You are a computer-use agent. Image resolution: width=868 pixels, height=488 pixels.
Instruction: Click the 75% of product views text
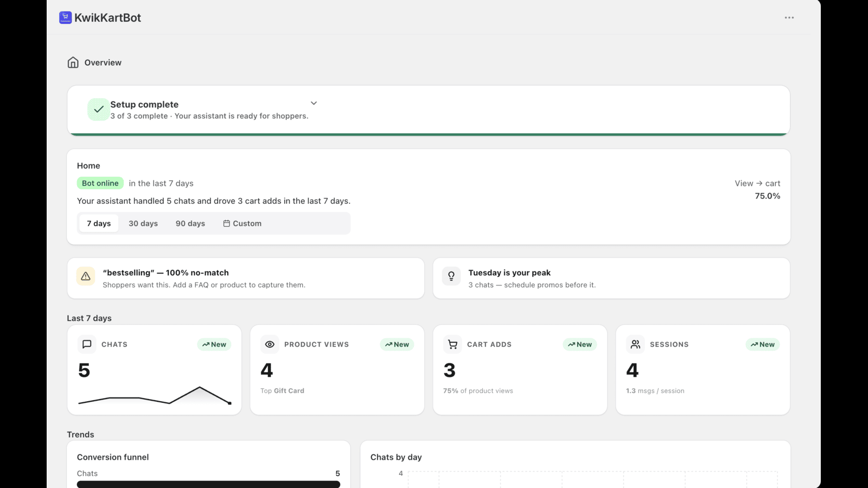point(478,391)
